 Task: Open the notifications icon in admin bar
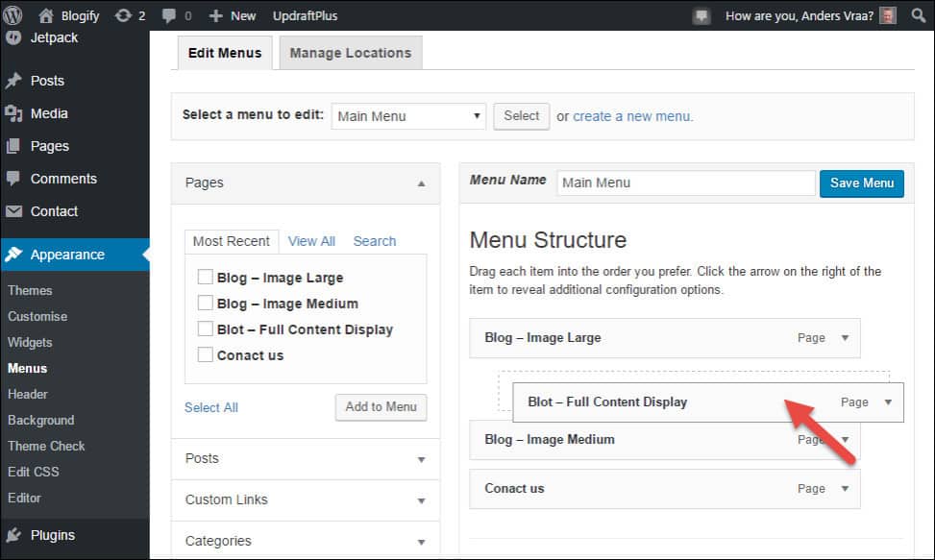point(702,15)
